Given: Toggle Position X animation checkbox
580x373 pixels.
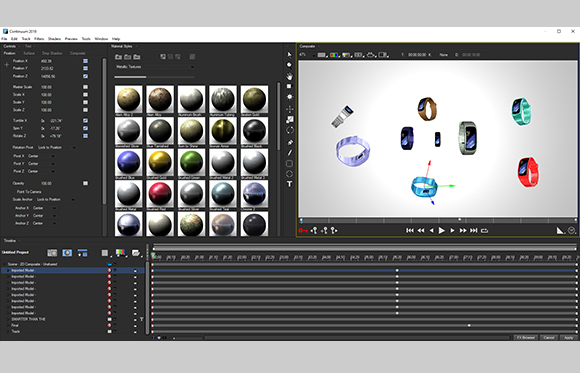Looking at the screenshot, I should (x=85, y=61).
